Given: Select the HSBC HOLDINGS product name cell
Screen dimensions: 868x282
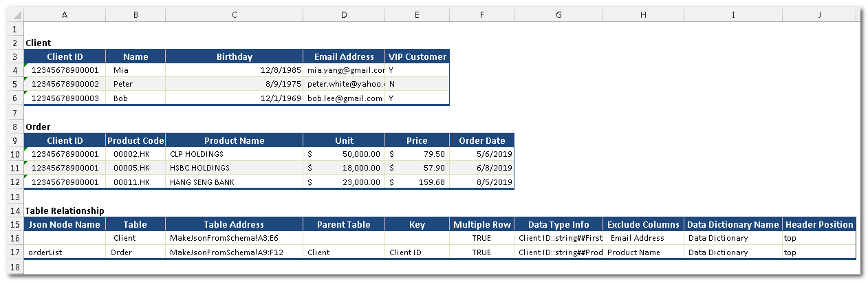Looking at the screenshot, I should coord(234,168).
